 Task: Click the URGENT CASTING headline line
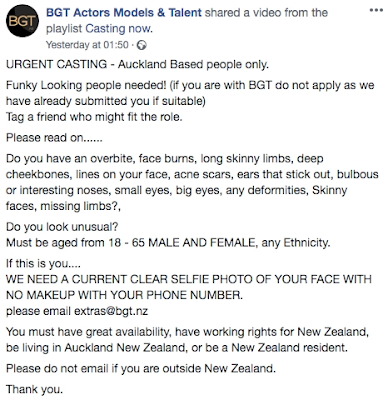(137, 64)
